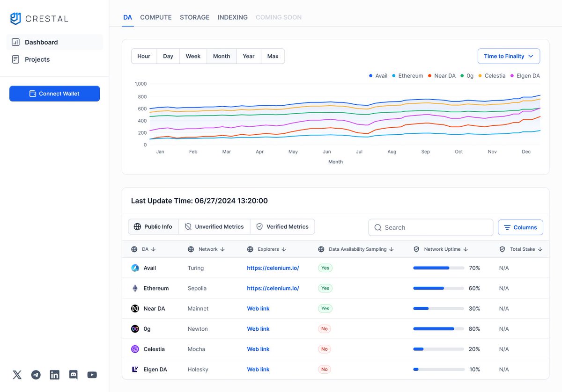Image resolution: width=562 pixels, height=392 pixels.
Task: Click the Crestal logo icon
Action: coord(15,18)
